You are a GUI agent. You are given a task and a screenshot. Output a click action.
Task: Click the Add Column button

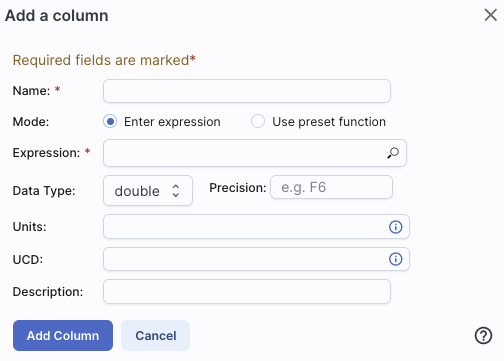[x=63, y=336]
